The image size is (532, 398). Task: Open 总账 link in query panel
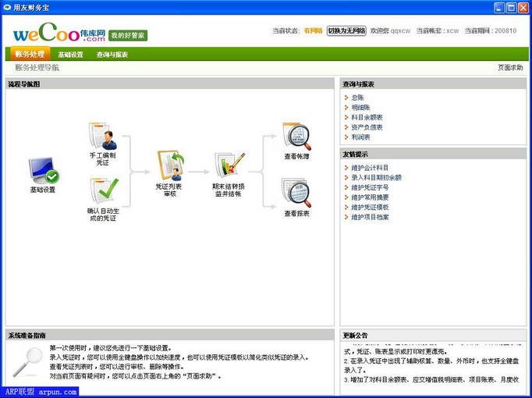tap(357, 98)
